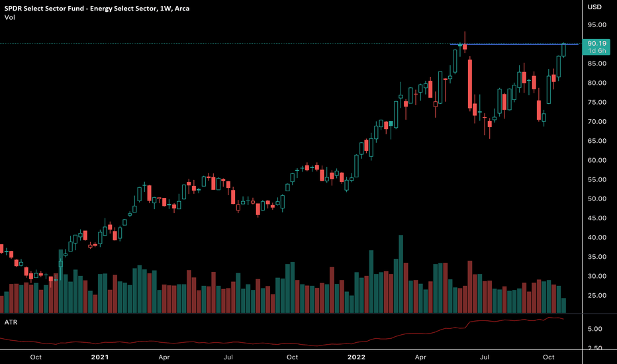
Task: Click the 35.00 price axis label
Action: [x=597, y=257]
